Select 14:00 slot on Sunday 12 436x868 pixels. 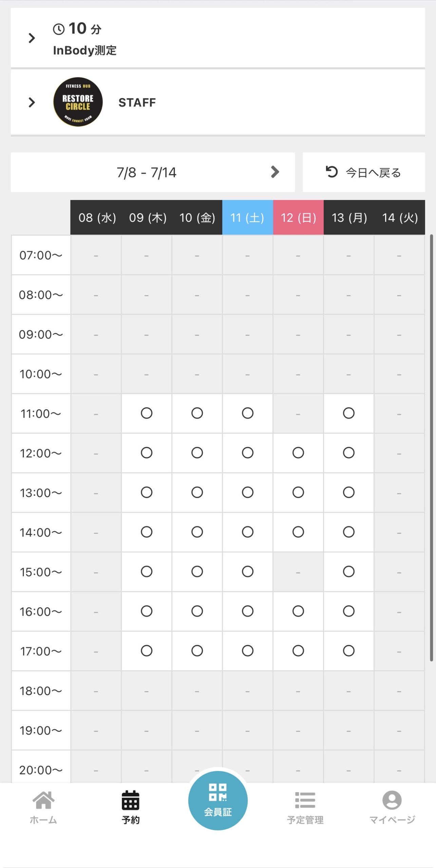[x=298, y=532]
